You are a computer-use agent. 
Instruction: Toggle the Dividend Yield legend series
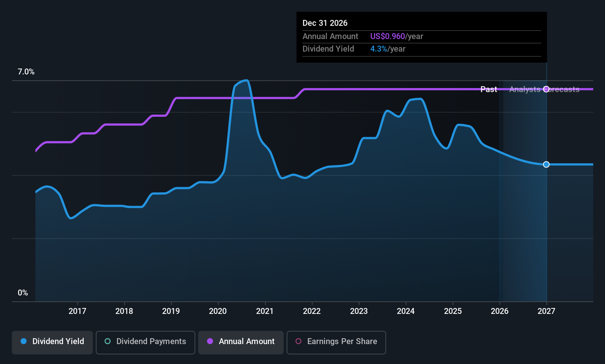(x=52, y=343)
